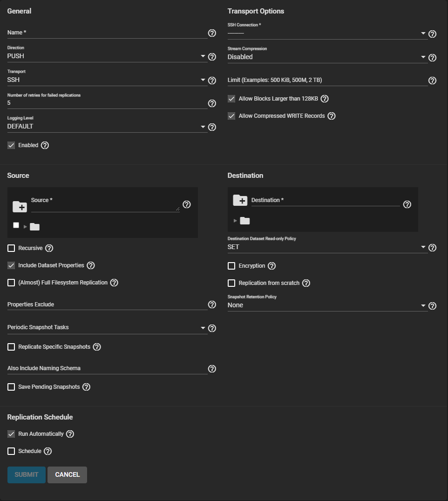Expand the Source folder tree arrow
This screenshot has width=448, height=501.
point(25,227)
